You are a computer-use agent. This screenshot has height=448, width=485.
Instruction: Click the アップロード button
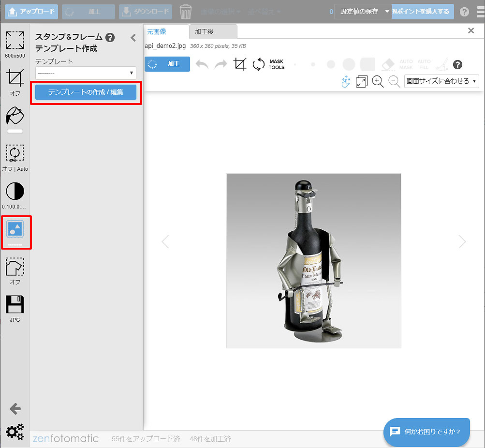pyautogui.click(x=31, y=12)
